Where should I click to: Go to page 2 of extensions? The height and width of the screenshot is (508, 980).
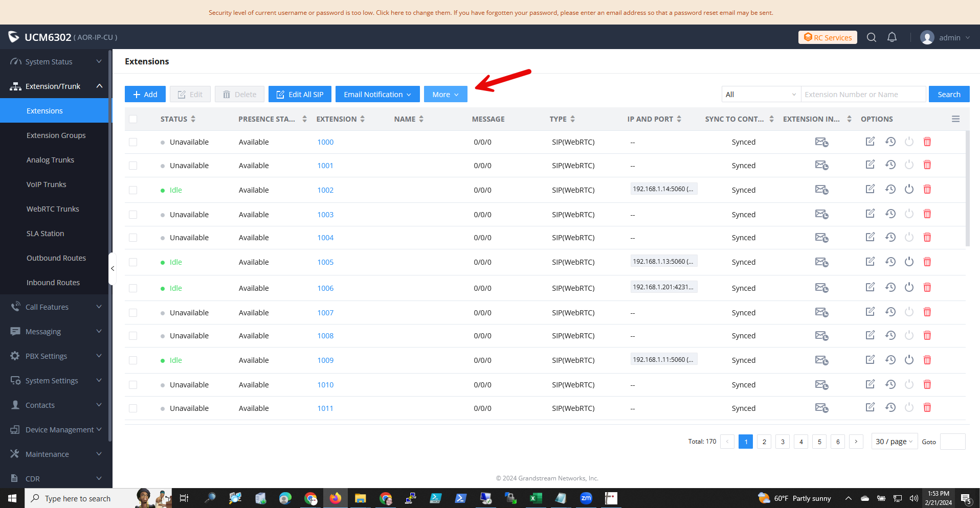(764, 442)
